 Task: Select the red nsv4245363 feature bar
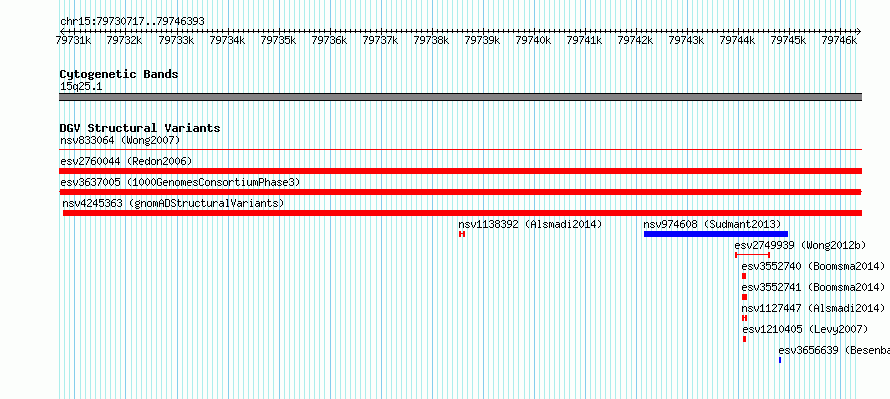click(x=462, y=213)
